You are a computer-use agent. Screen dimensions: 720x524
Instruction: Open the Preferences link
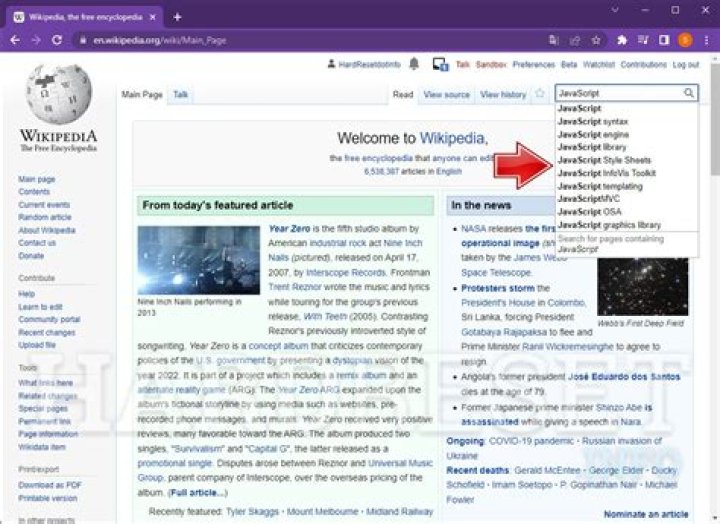[534, 64]
